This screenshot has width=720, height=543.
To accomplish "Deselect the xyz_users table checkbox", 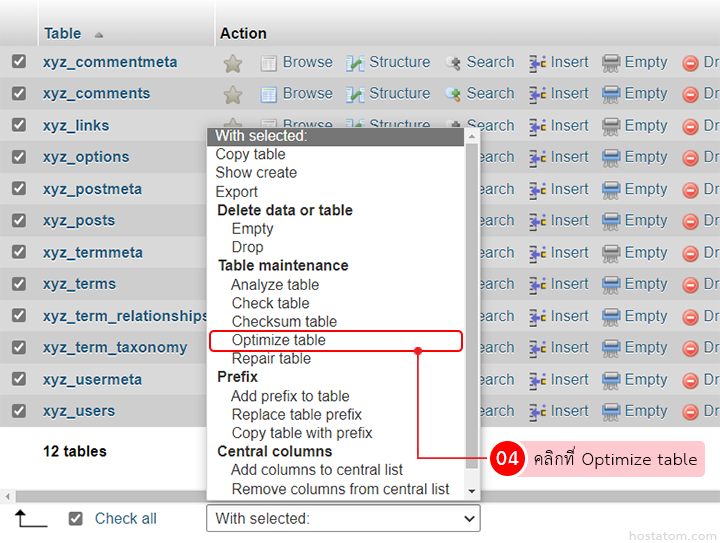I will click(19, 411).
